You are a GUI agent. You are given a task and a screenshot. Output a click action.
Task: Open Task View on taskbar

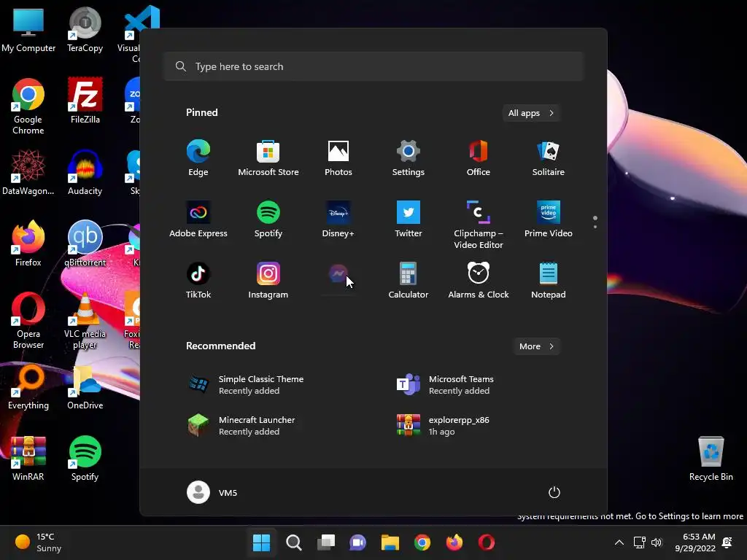[326, 542]
